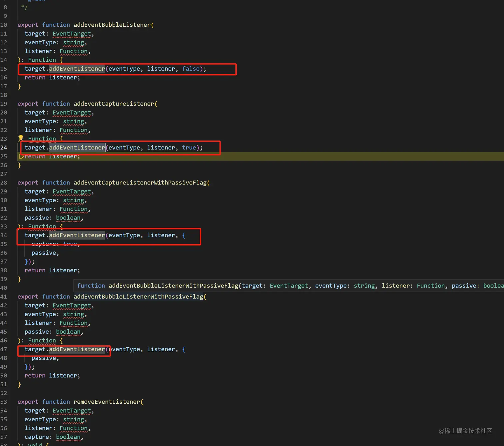Screen dimensions: 504x446
Task: Click return listener statement on line 38
Action: [x=52, y=270]
